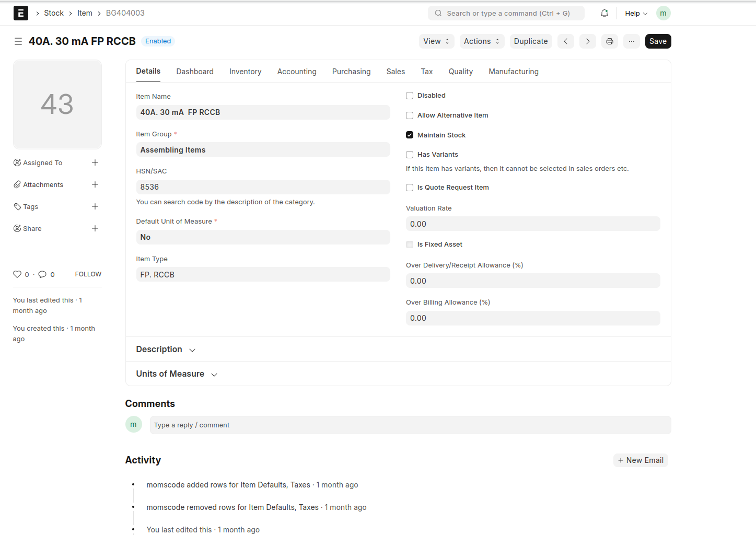756x535 pixels.
Task: Open the three-dots more options menu
Action: pyautogui.click(x=631, y=41)
